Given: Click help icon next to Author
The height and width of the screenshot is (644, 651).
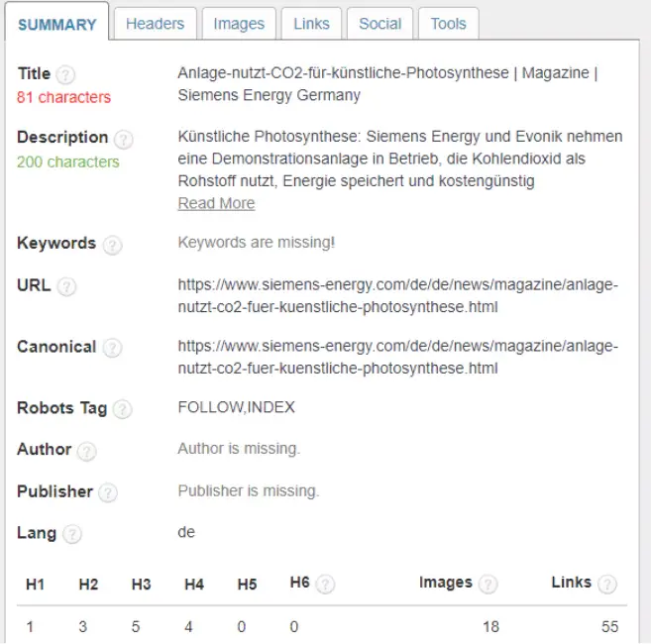Looking at the screenshot, I should pyautogui.click(x=87, y=451).
